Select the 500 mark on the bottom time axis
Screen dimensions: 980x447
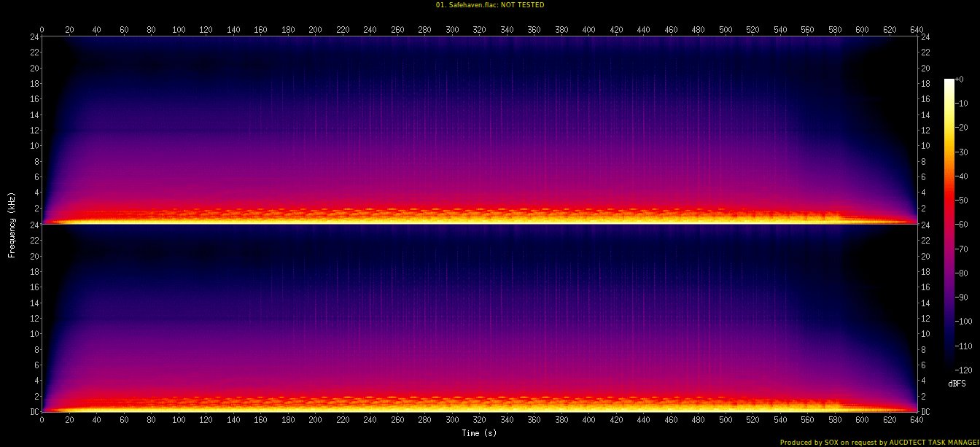tap(726, 421)
